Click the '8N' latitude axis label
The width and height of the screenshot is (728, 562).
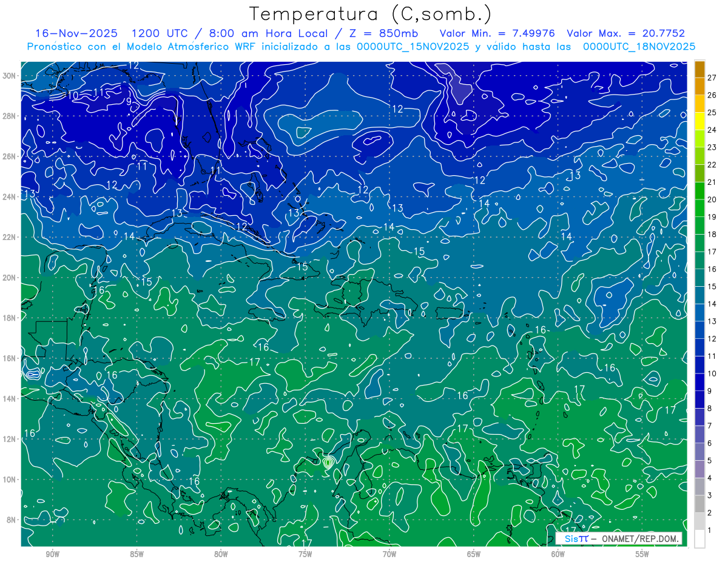(x=12, y=520)
